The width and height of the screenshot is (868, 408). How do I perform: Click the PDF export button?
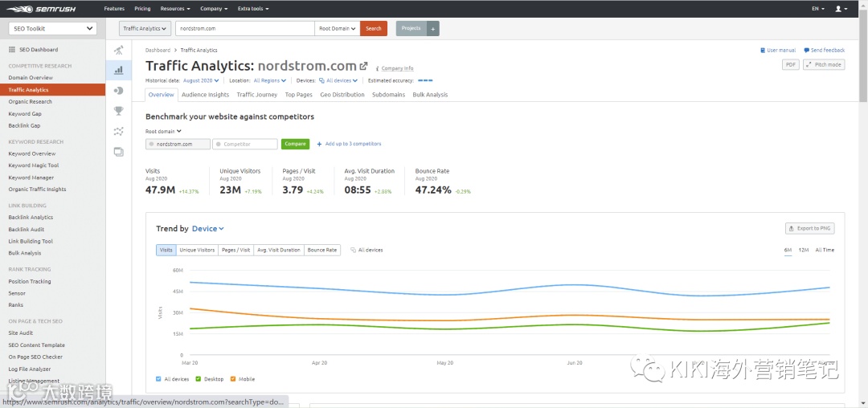[x=790, y=65]
